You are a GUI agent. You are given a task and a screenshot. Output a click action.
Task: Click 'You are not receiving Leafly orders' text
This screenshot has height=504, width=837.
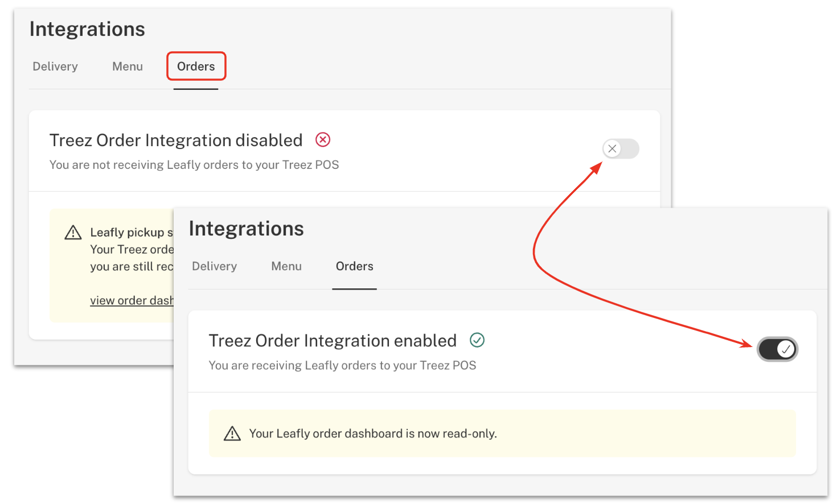tap(194, 165)
